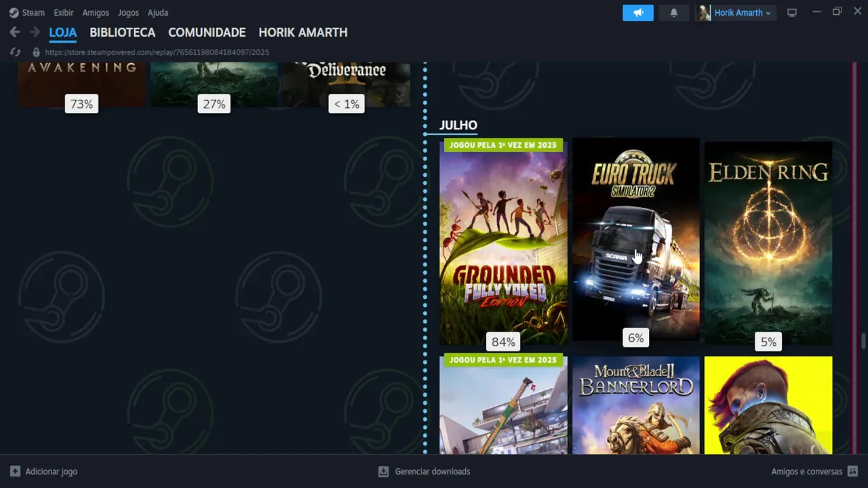The image size is (868, 488).
Task: Click Grounded's 'Jogou pela 1ª vez' banner
Action: click(x=503, y=145)
